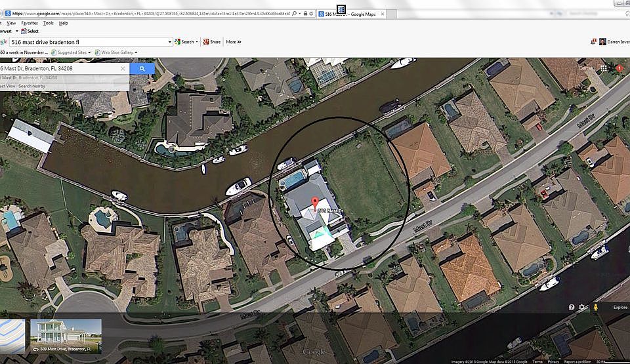This screenshot has width=630, height=364.
Task: Click the Darren profile picture in toolbar
Action: pyautogui.click(x=602, y=42)
